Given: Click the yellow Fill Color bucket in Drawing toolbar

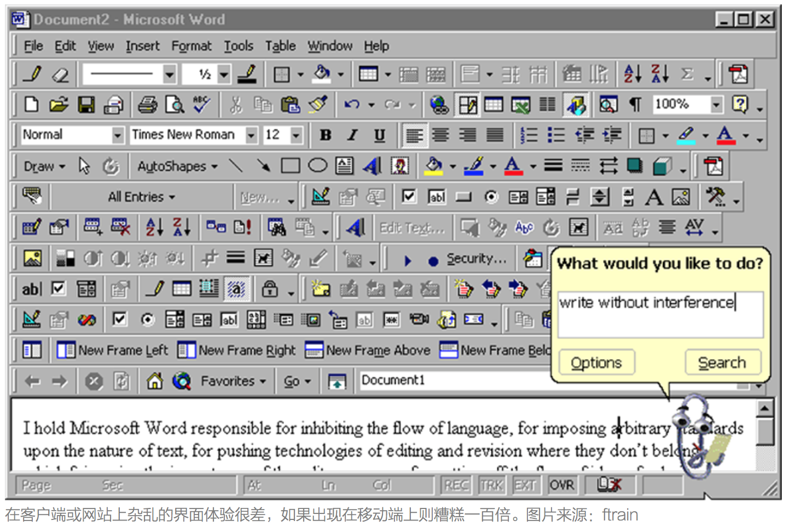Looking at the screenshot, I should 434,165.
